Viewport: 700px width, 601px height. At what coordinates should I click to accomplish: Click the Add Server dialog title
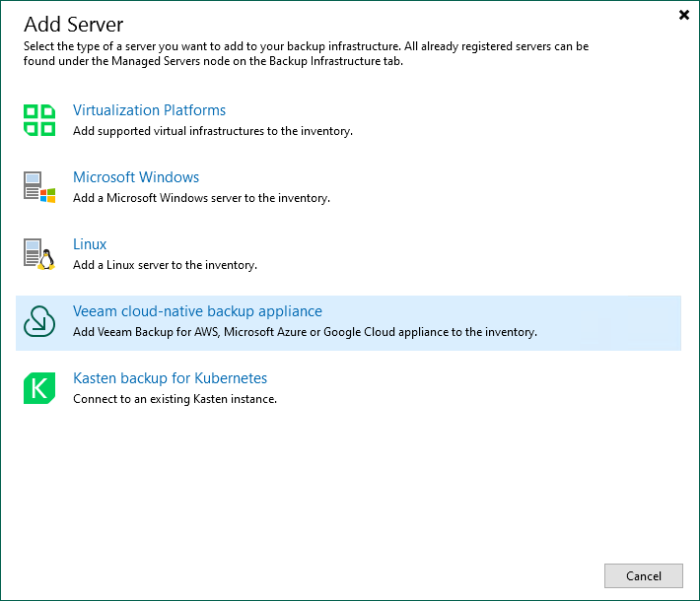pos(73,25)
